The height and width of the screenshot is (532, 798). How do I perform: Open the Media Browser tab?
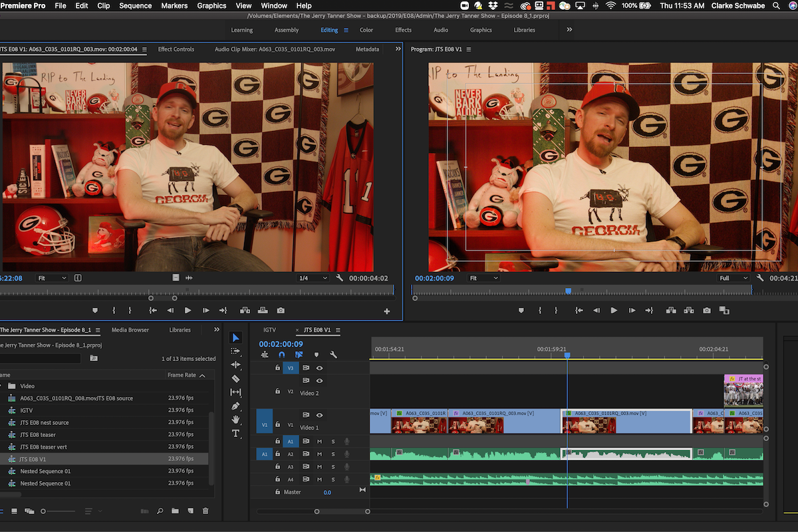click(130, 330)
